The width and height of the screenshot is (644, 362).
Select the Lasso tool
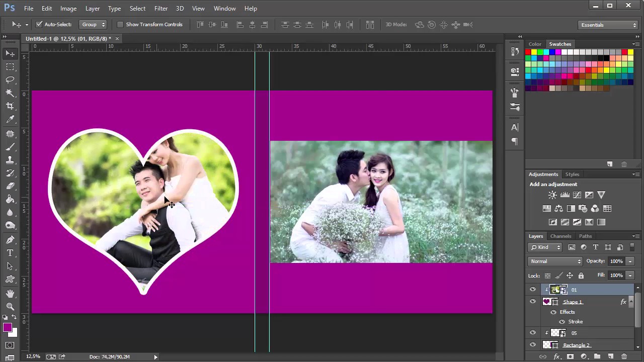(10, 80)
